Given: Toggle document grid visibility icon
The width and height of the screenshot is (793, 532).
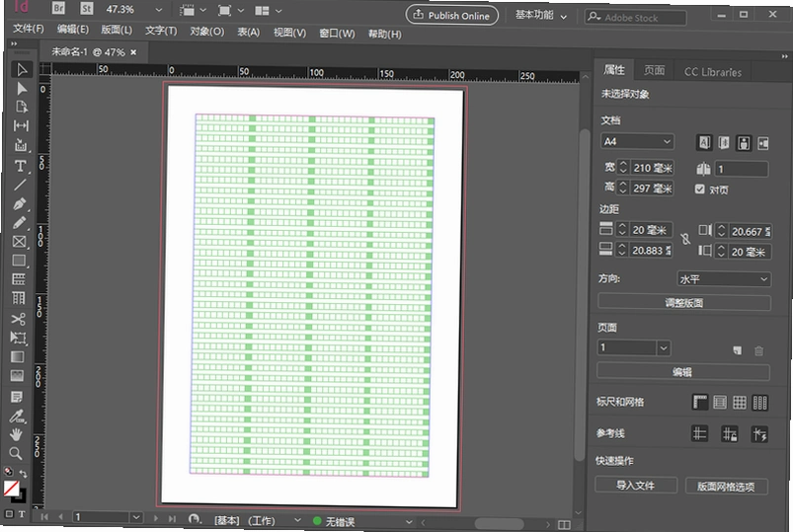Looking at the screenshot, I should pyautogui.click(x=740, y=403).
